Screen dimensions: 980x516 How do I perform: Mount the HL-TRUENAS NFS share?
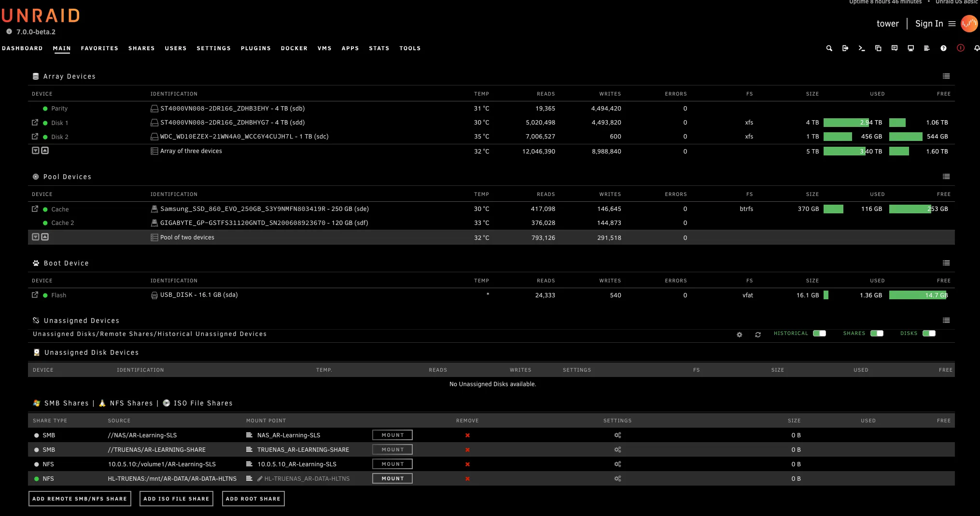[x=392, y=479]
